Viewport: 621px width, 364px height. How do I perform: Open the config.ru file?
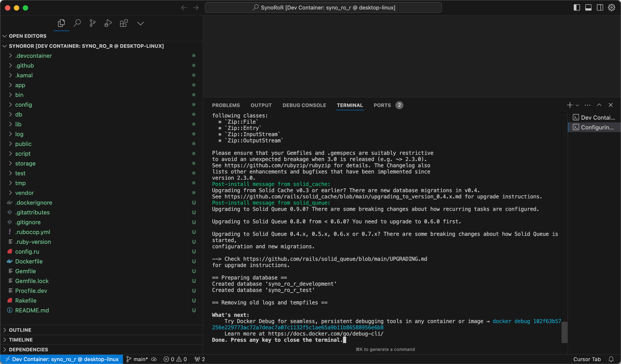tap(102, 252)
